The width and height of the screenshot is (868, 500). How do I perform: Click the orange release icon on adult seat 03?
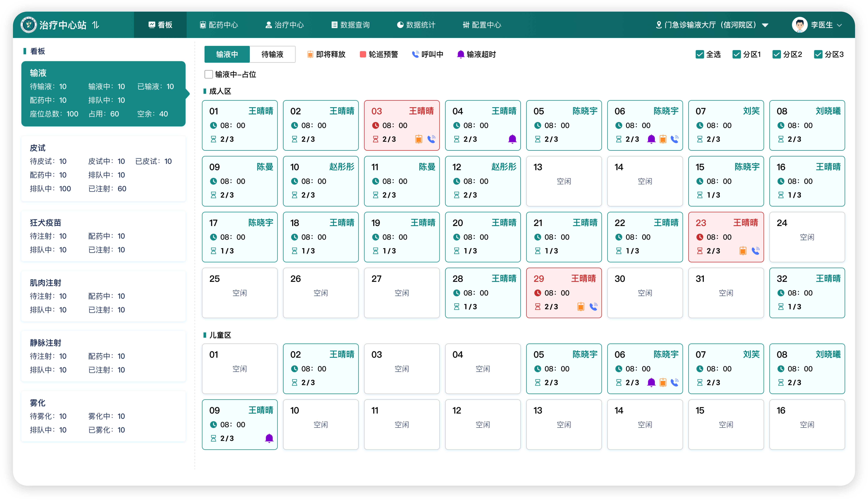click(419, 139)
